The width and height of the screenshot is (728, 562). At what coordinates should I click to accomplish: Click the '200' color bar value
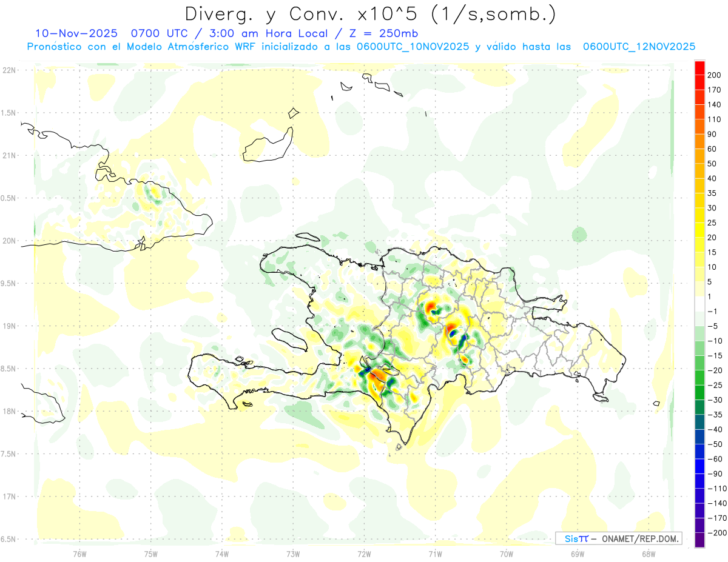[715, 75]
